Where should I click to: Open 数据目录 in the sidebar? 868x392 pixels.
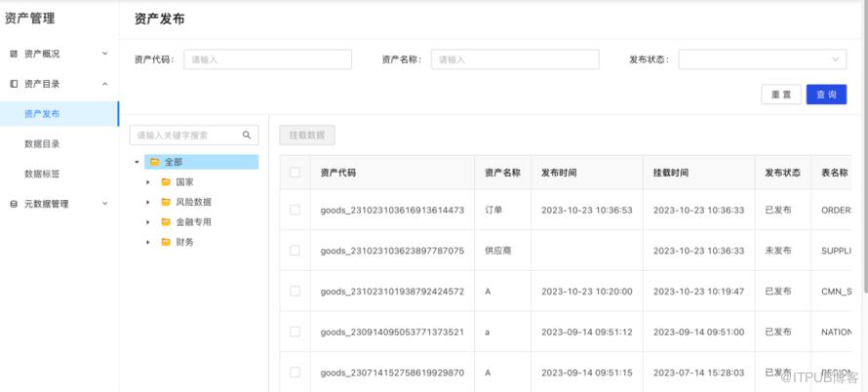[42, 143]
